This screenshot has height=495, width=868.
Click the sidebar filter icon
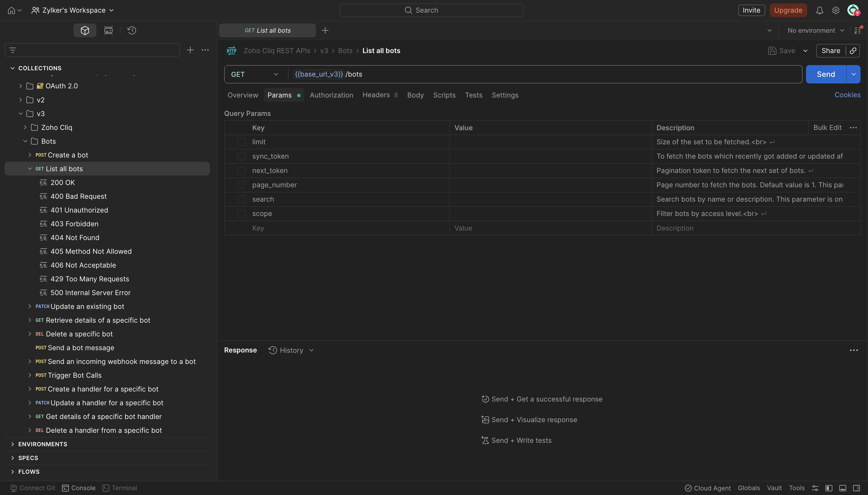[x=13, y=50]
